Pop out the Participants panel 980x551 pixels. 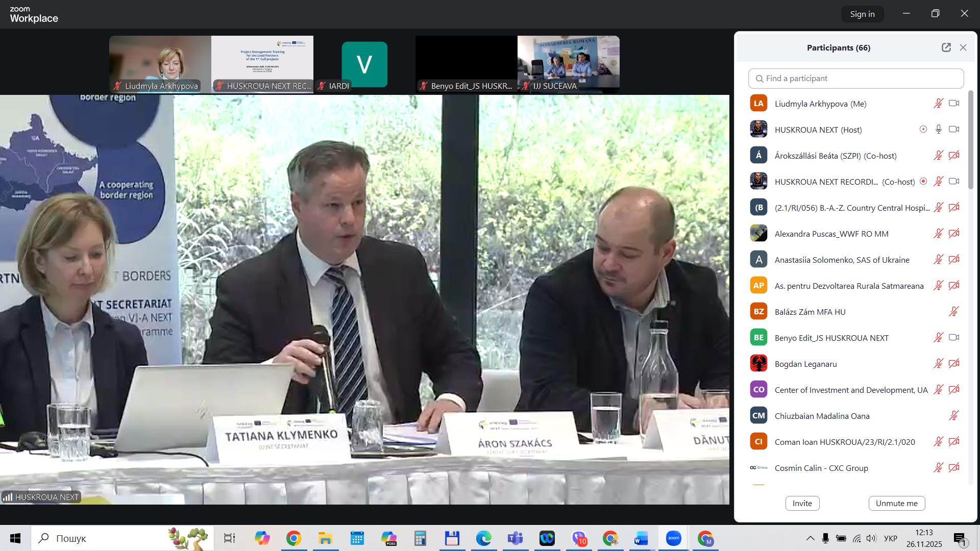pyautogui.click(x=946, y=47)
